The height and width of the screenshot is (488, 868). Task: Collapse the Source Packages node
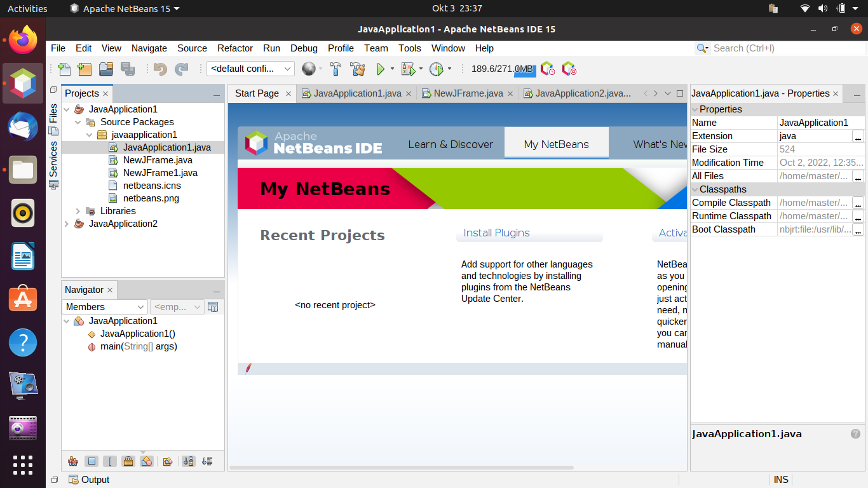(x=78, y=122)
